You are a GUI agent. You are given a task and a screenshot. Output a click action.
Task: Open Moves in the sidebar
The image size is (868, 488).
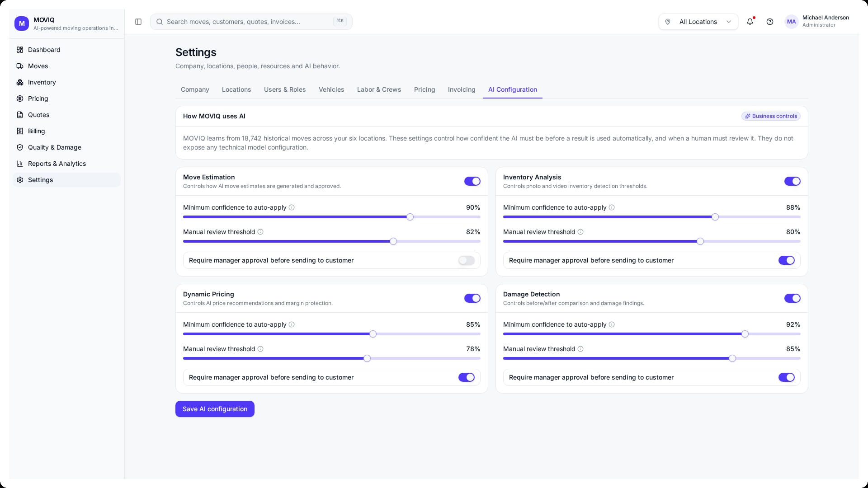point(66,66)
